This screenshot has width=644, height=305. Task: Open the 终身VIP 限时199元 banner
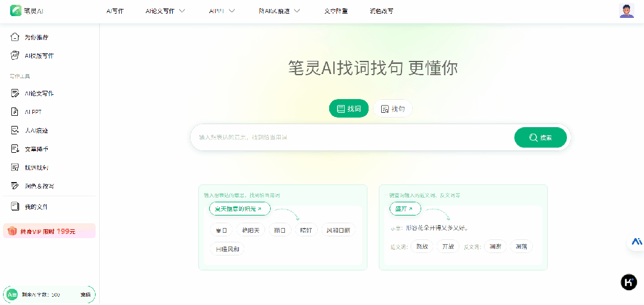coord(49,231)
